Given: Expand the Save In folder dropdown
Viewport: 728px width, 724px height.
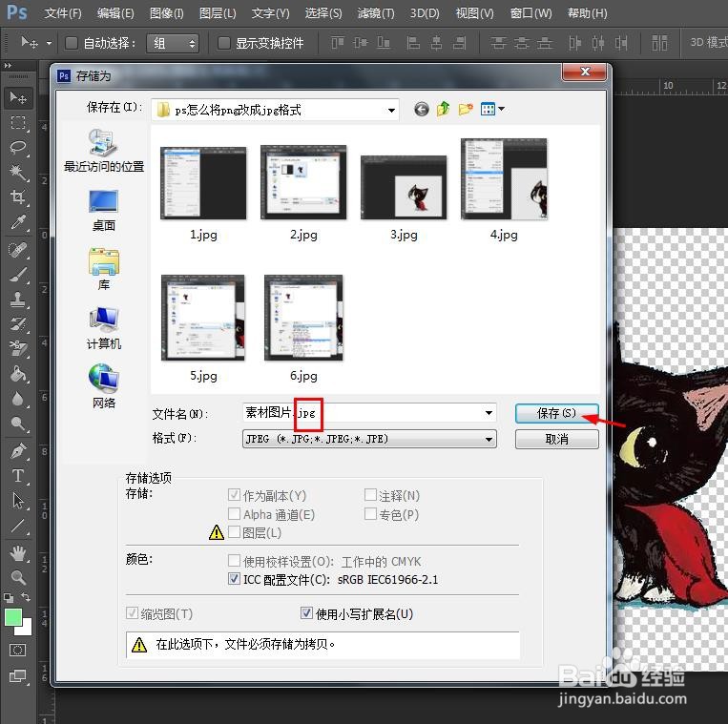Looking at the screenshot, I should [x=391, y=110].
